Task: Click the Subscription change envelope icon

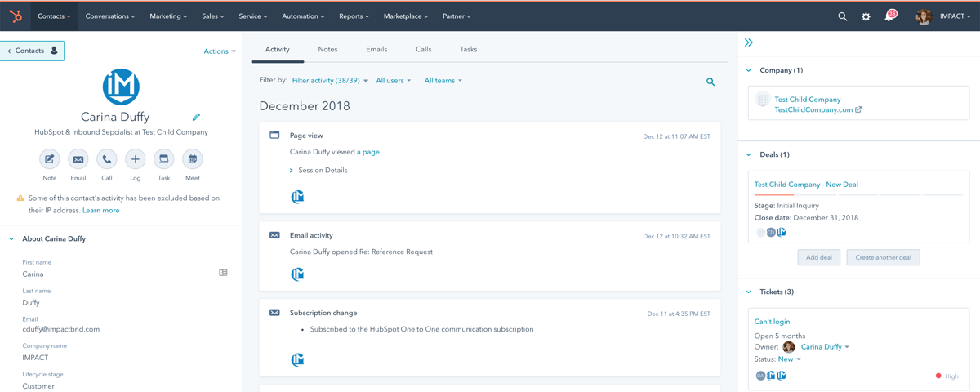Action: (x=274, y=313)
